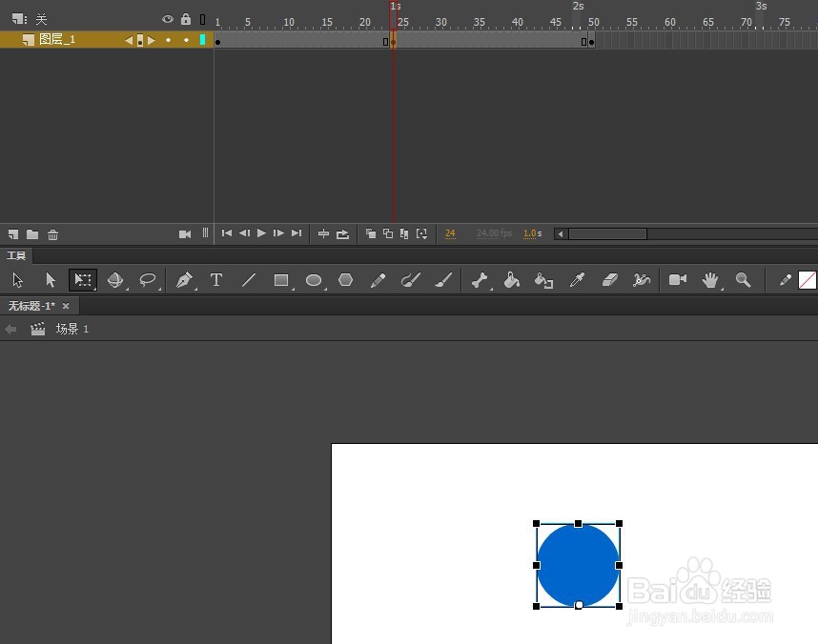Open 场景 1 from the breadcrumb
This screenshot has height=644, width=818.
click(67, 329)
